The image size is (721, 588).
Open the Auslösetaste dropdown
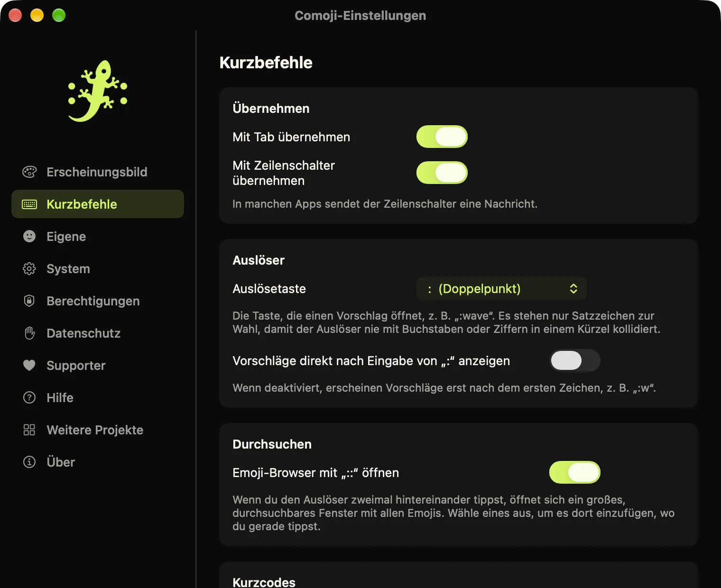click(x=501, y=289)
